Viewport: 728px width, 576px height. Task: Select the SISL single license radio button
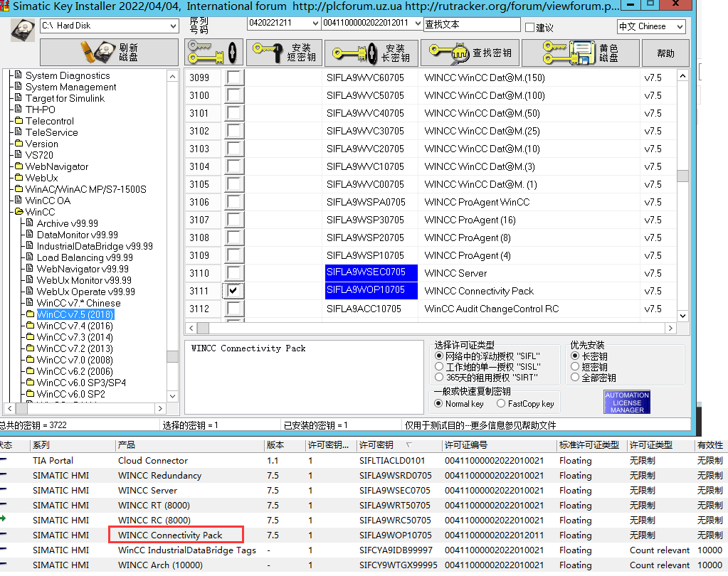pyautogui.click(x=439, y=367)
